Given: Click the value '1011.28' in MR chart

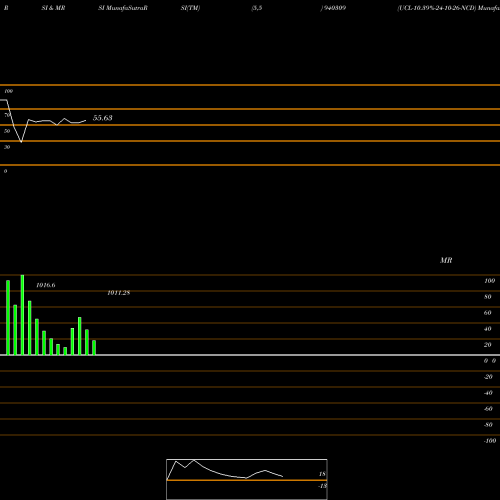Looking at the screenshot, I should [119, 293].
